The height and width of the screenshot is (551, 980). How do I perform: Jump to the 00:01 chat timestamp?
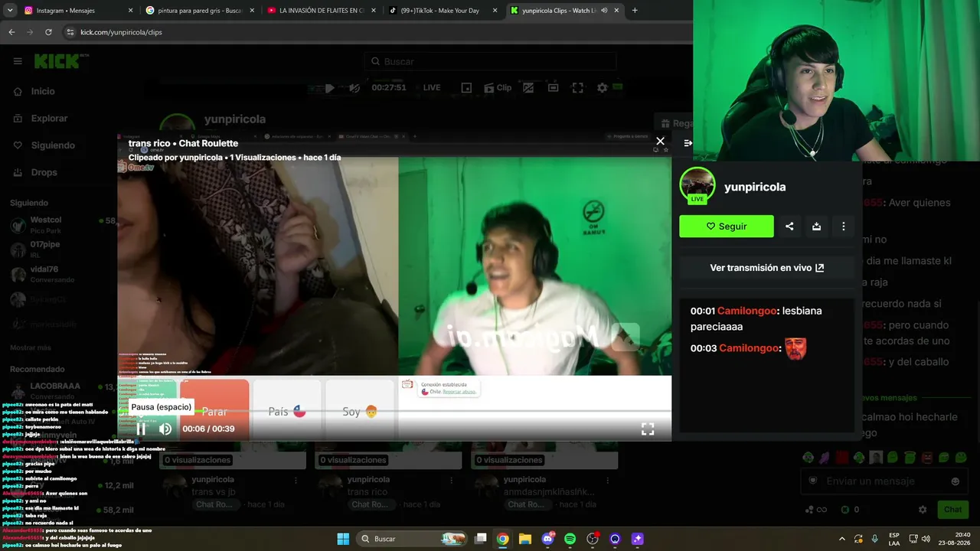pos(702,311)
